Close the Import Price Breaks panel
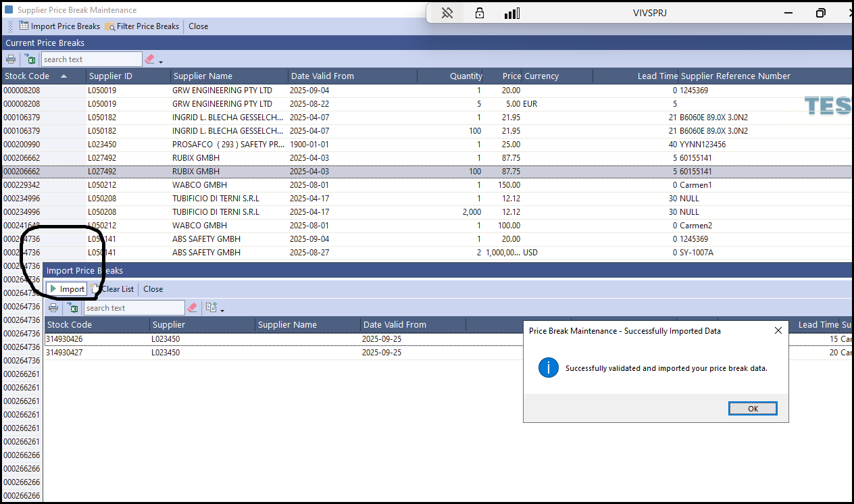The height and width of the screenshot is (504, 854). 153,289
